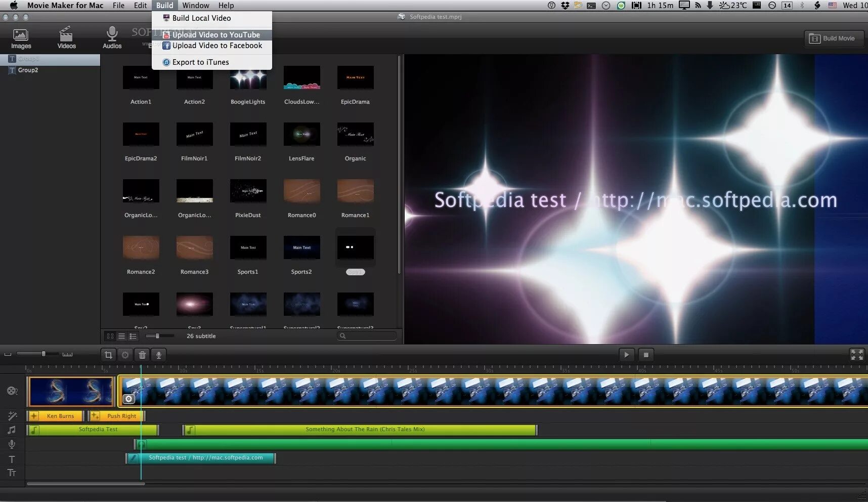Choose Upload Video to YouTube
The image size is (868, 502).
[212, 35]
